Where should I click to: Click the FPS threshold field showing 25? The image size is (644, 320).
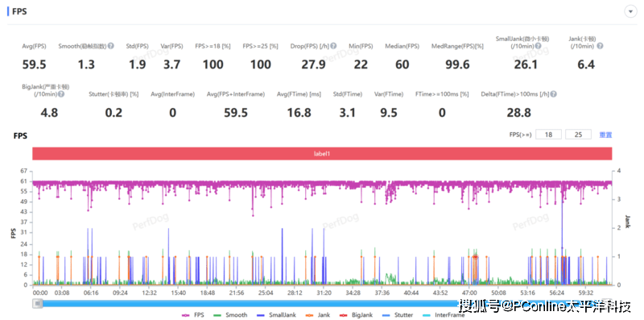pos(578,135)
